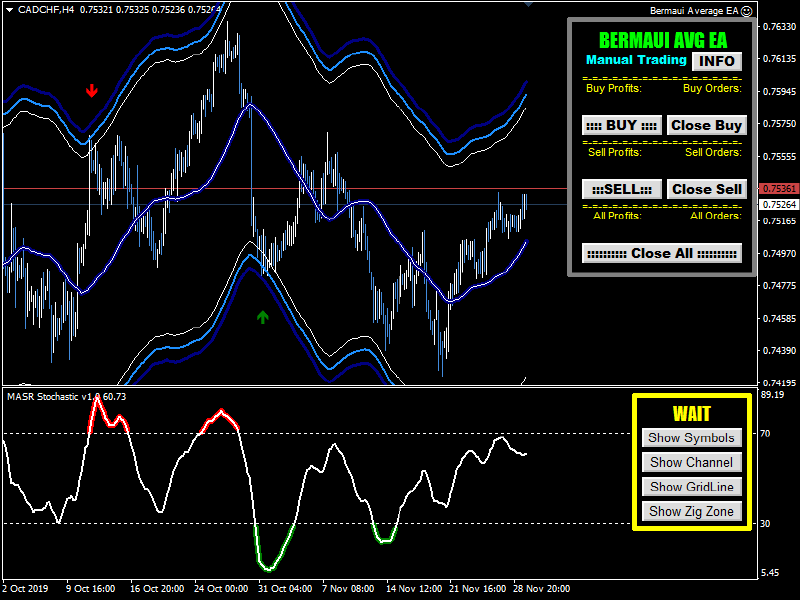This screenshot has width=800, height=600.
Task: Click the 0.74970 price scale value
Action: pyautogui.click(x=779, y=253)
